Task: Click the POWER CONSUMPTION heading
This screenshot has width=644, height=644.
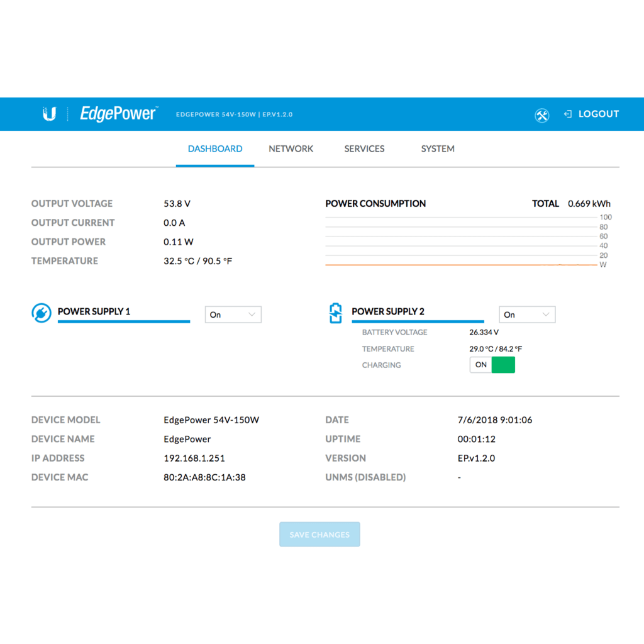Action: click(x=375, y=204)
